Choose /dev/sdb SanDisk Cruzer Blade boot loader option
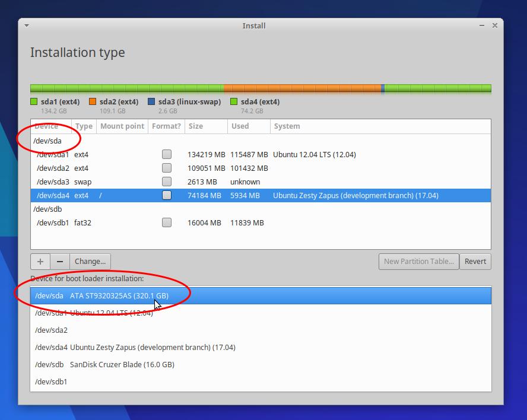 click(x=261, y=364)
